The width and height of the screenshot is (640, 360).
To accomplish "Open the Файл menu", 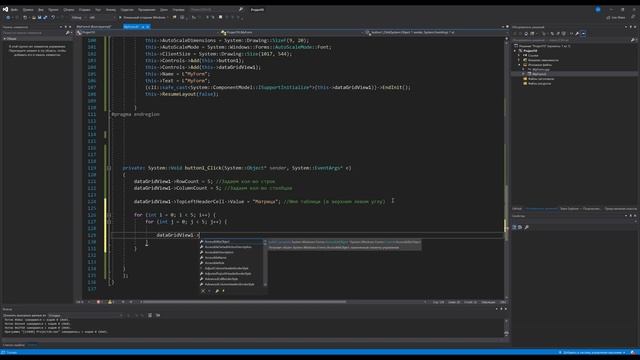I will [x=14, y=9].
